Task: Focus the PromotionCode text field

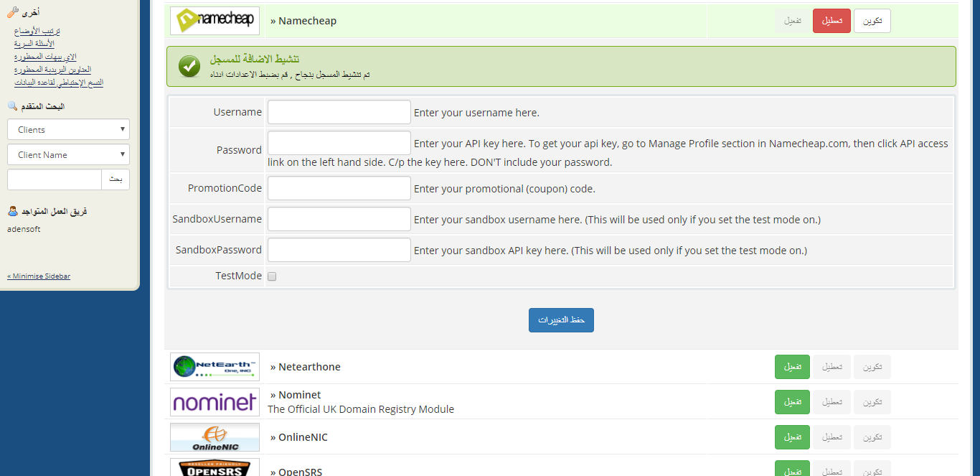Action: 339,189
